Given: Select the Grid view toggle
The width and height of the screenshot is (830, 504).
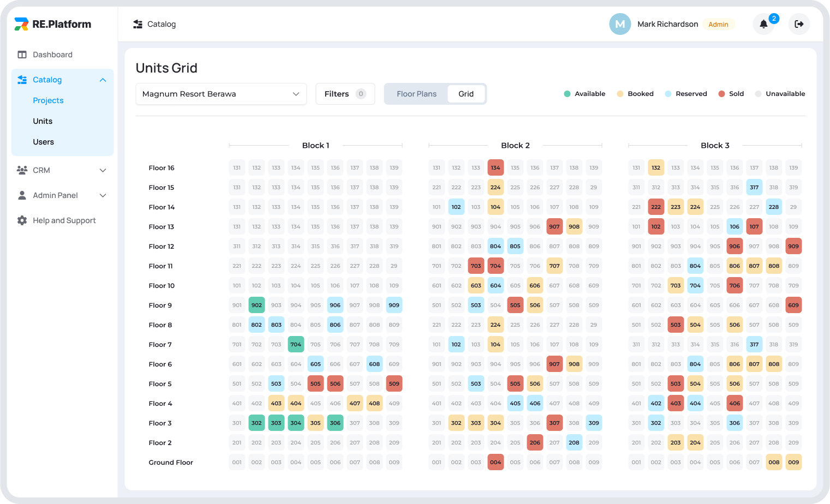Looking at the screenshot, I should point(465,94).
